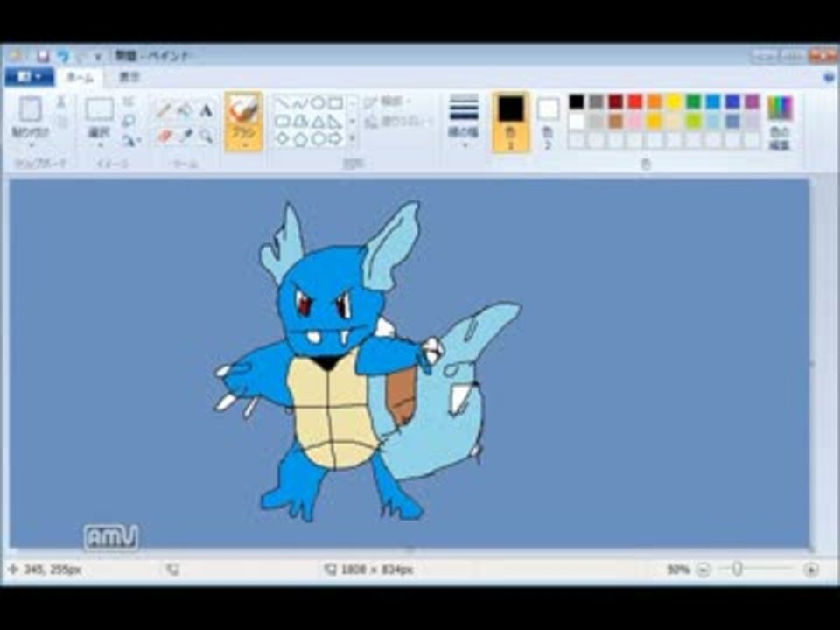Pick the Hexagon shape in the gallery

click(x=318, y=139)
